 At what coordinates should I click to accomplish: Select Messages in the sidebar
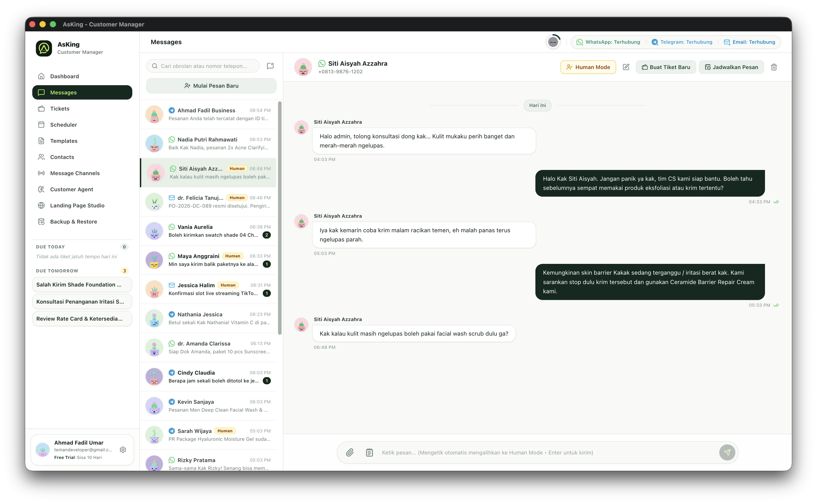coord(82,92)
